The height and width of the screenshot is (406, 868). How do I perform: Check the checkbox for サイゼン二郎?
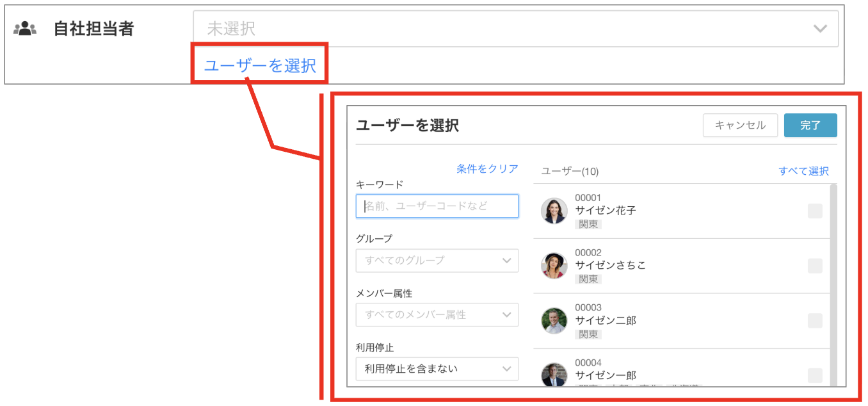pos(815,321)
